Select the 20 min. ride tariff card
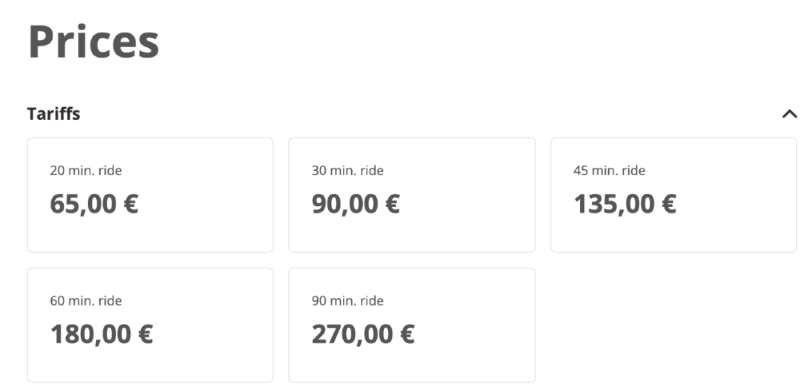Screen dimensions: 800x386 click(150, 195)
